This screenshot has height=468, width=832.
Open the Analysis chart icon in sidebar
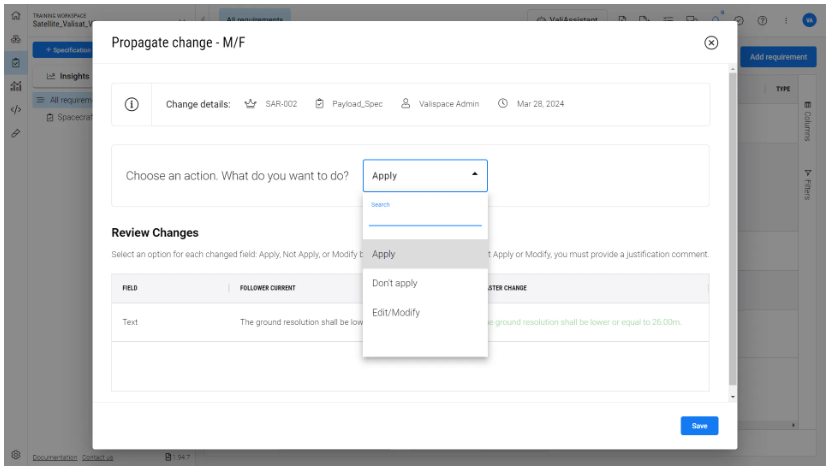(x=16, y=86)
